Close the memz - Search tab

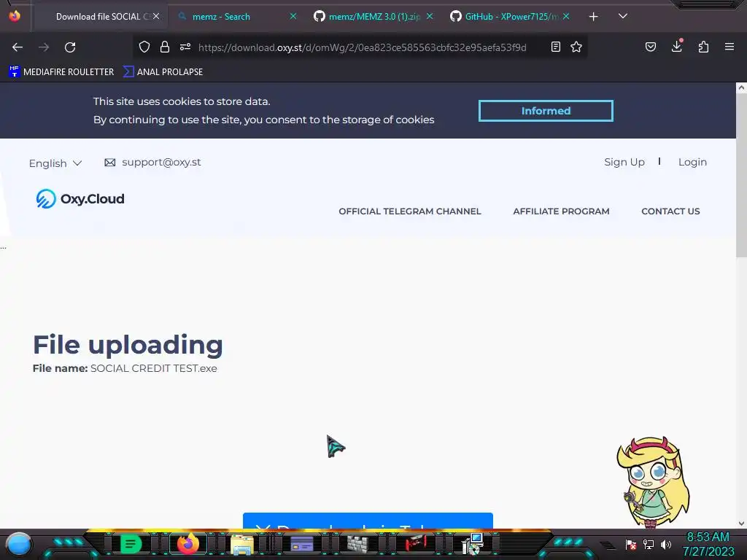[293, 16]
